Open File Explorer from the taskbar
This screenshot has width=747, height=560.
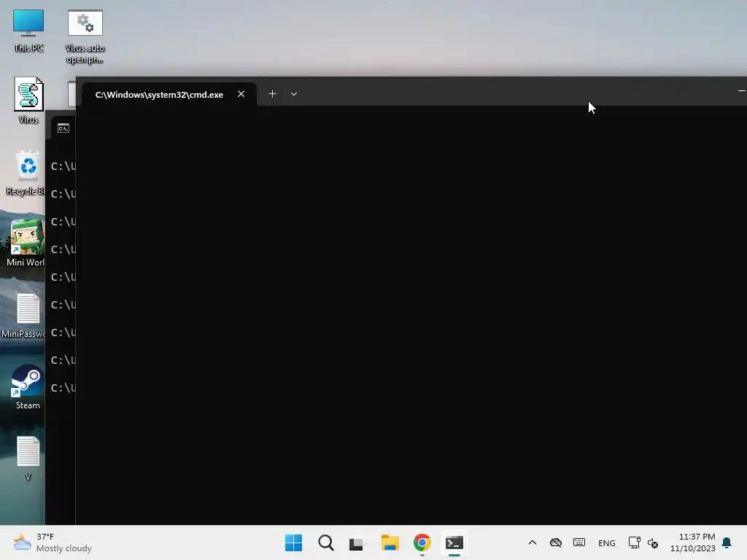(x=390, y=542)
